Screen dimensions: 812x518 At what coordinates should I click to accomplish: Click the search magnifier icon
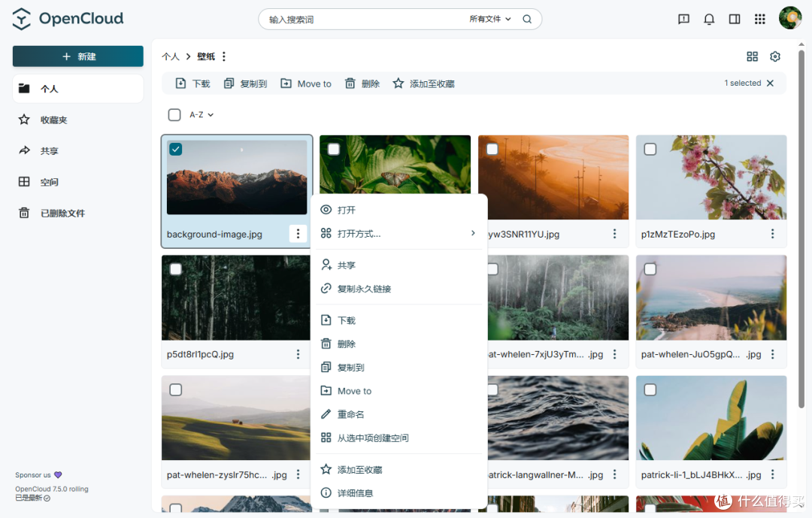[x=527, y=19]
